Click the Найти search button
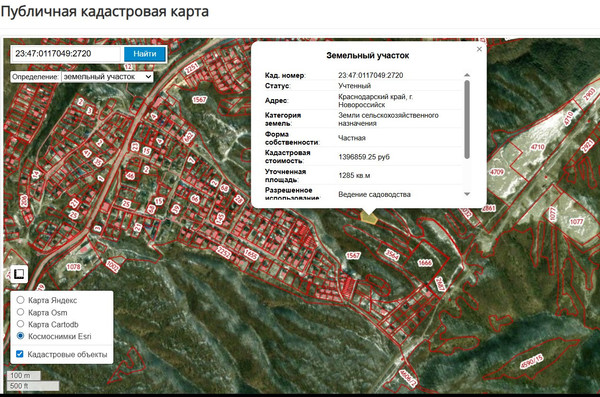Screen dimensions: 600x397 click(x=145, y=54)
